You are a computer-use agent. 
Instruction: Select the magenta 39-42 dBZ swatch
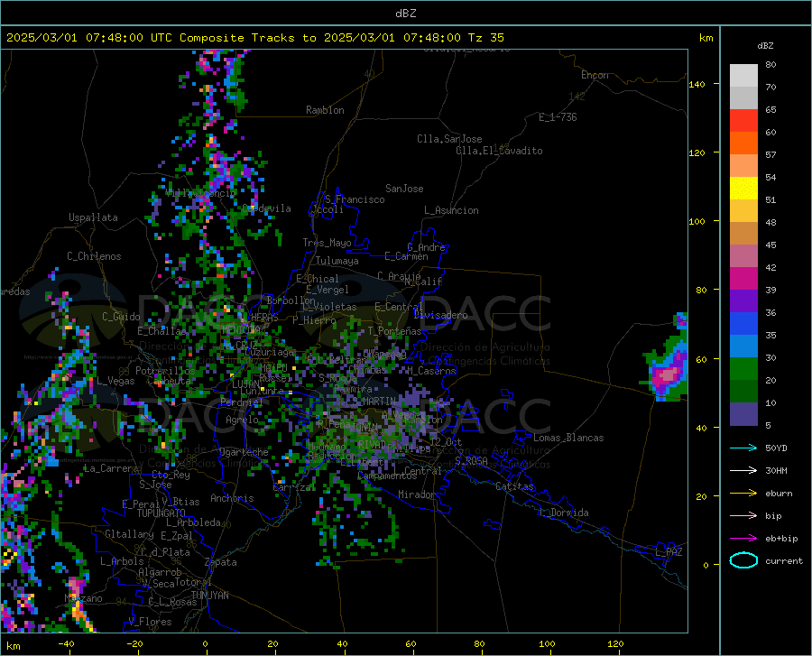tap(743, 279)
